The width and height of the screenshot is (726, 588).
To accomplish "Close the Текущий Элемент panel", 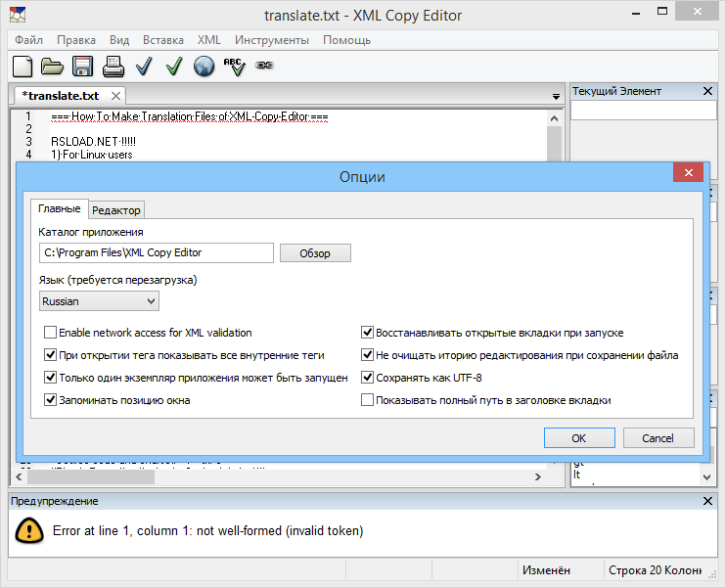I will pyautogui.click(x=707, y=91).
